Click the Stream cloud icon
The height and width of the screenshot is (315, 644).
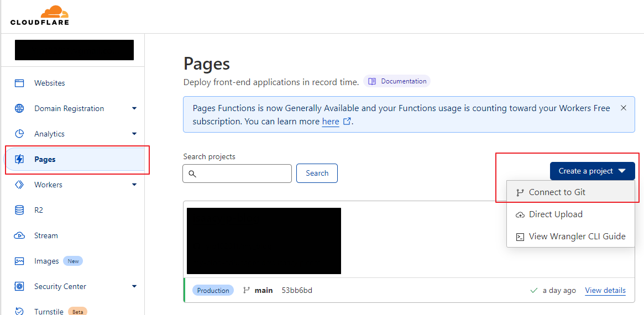pos(19,235)
